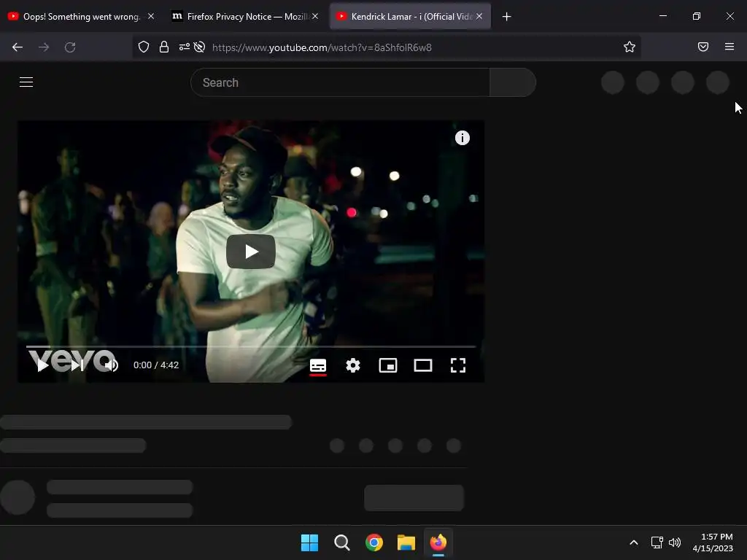
Task: Focus the YouTube Search field
Action: pyautogui.click(x=340, y=82)
